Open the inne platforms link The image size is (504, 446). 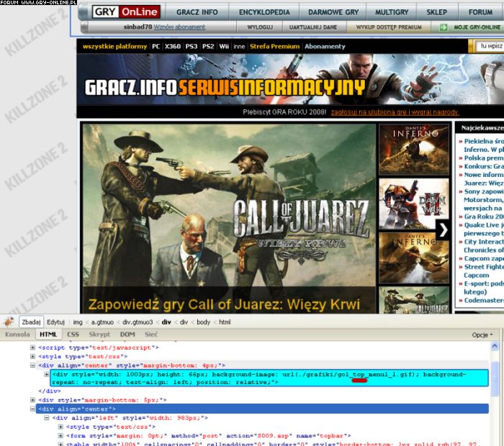[239, 47]
